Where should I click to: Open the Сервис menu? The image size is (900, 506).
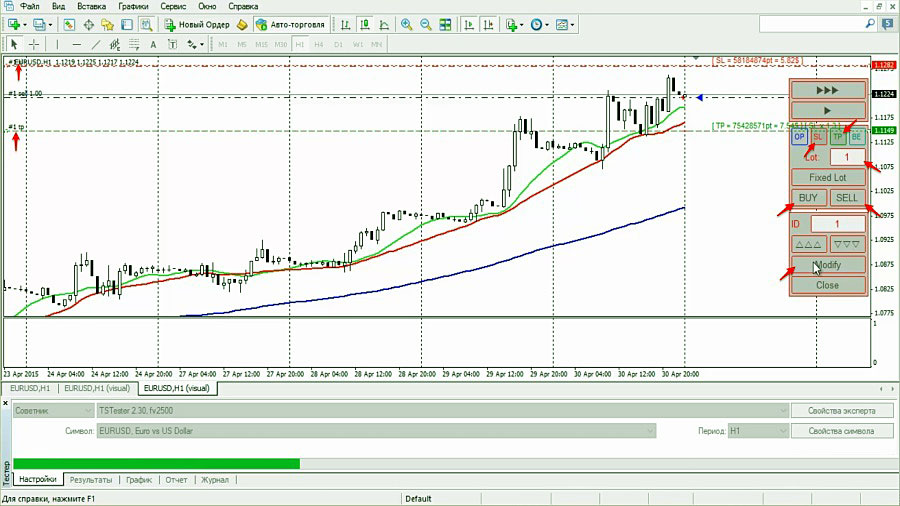[x=174, y=6]
